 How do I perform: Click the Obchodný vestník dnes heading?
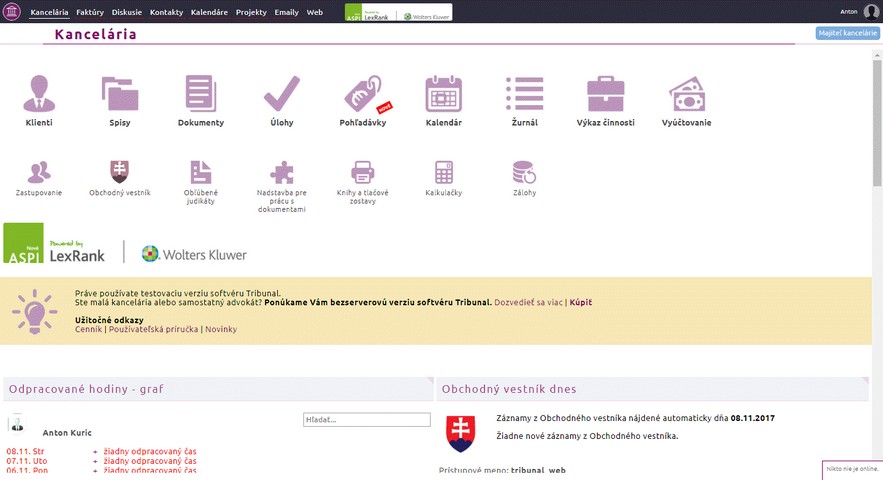coord(509,389)
